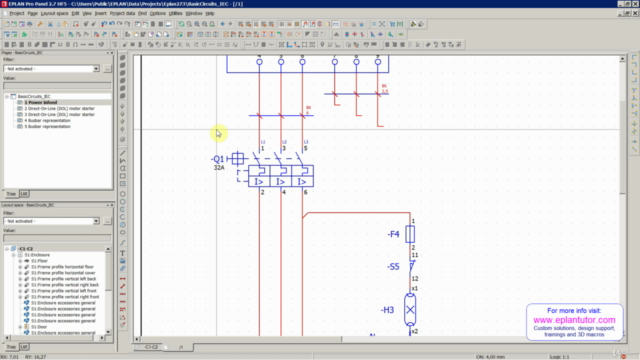
Task: Select S1:Frame profile horizontal cover item
Action: tap(63, 273)
